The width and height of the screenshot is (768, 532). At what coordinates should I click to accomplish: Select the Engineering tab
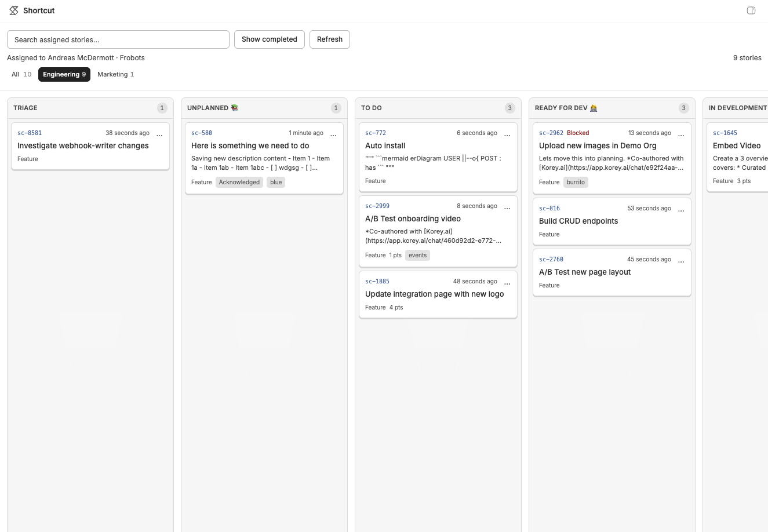click(x=64, y=74)
